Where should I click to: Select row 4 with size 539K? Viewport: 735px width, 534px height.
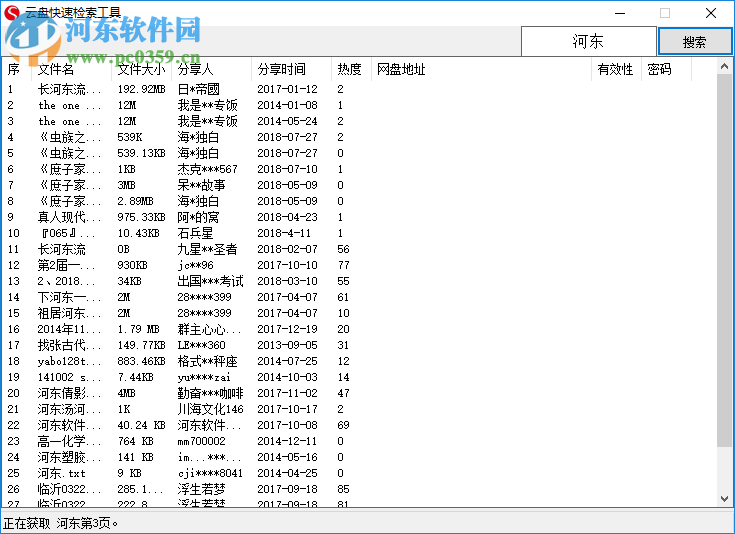click(359, 137)
